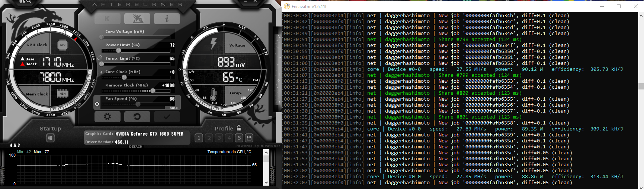Click the Core Voltage slider

tap(136, 37)
